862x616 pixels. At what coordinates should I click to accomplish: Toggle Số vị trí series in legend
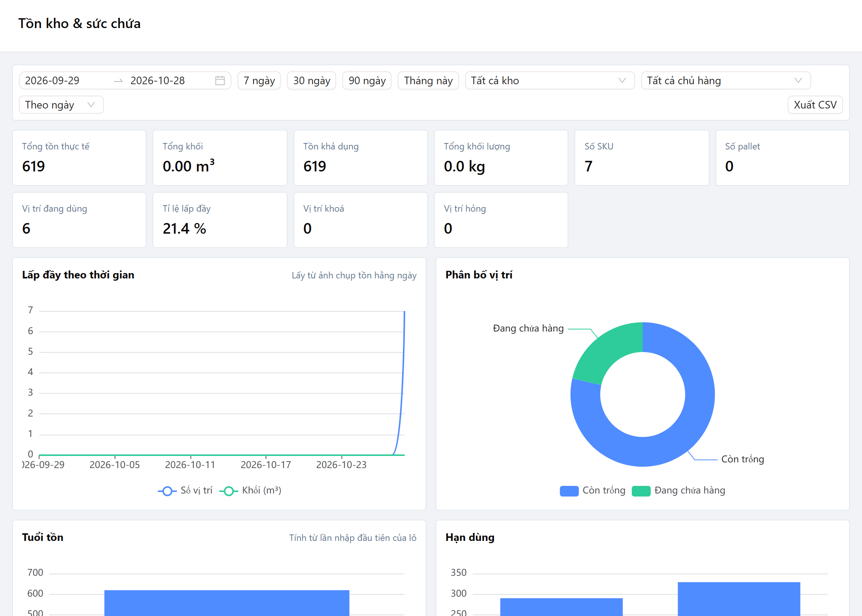[x=185, y=490]
